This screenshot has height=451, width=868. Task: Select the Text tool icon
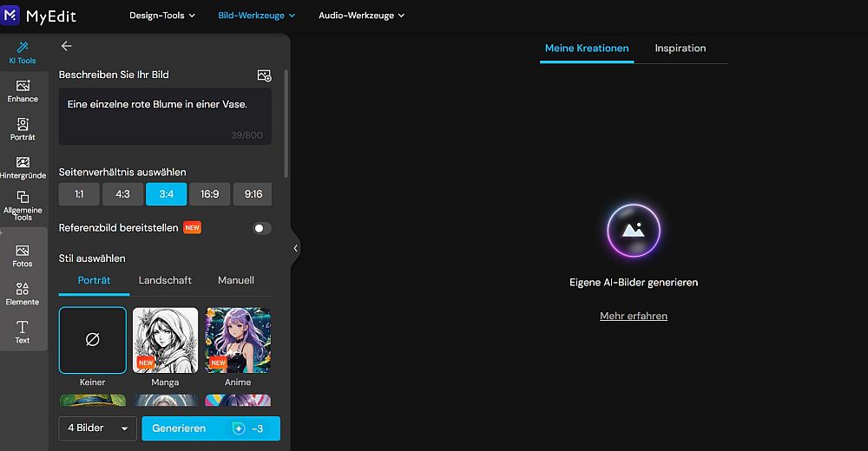click(23, 331)
